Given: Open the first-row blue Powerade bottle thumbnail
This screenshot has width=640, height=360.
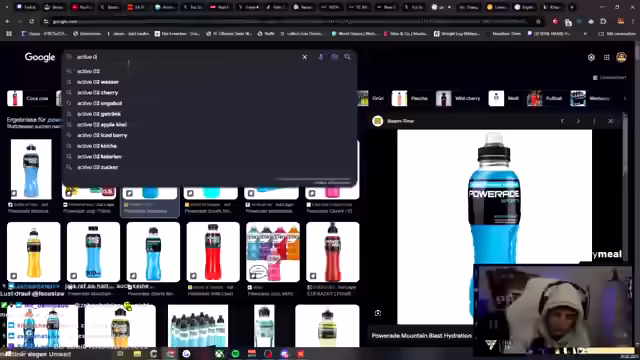Looking at the screenshot, I should [31, 169].
